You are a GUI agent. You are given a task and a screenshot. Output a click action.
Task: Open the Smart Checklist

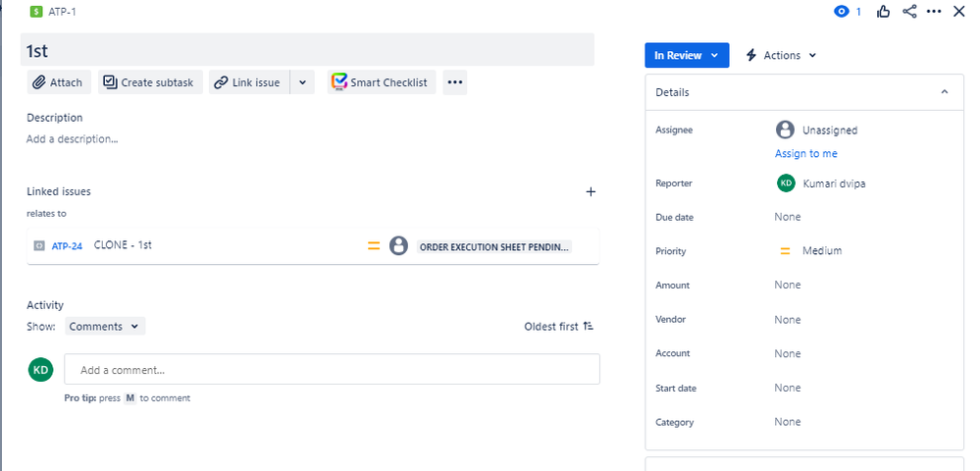click(x=380, y=82)
